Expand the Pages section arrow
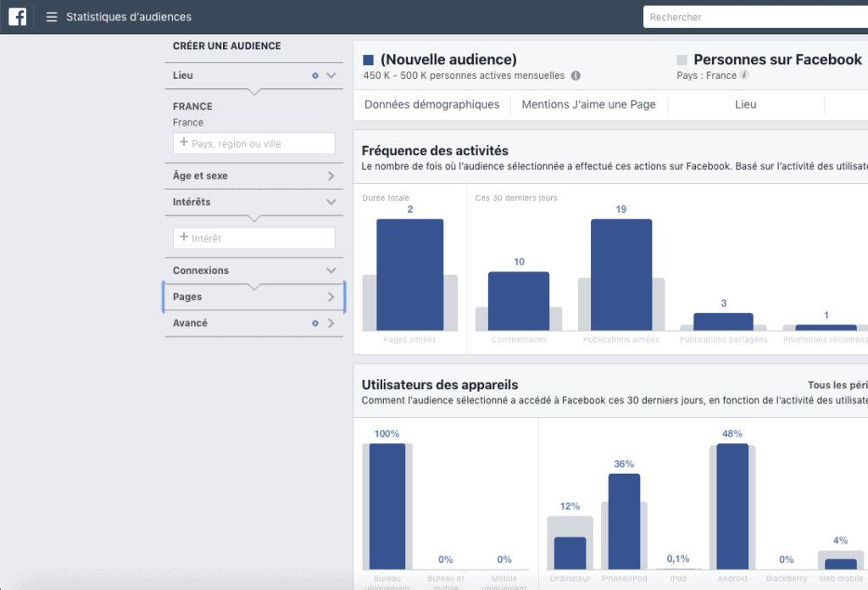Image resolution: width=868 pixels, height=590 pixels. tap(331, 298)
